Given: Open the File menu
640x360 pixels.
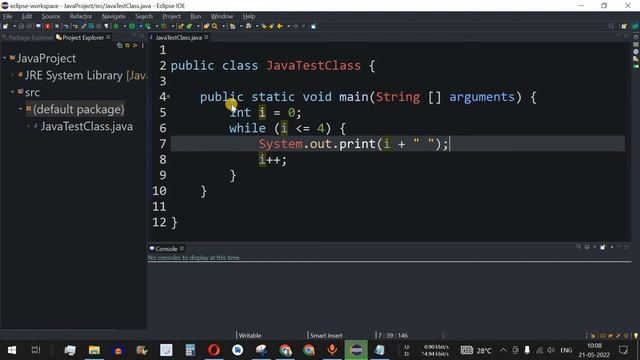Looking at the screenshot, I should (8, 16).
